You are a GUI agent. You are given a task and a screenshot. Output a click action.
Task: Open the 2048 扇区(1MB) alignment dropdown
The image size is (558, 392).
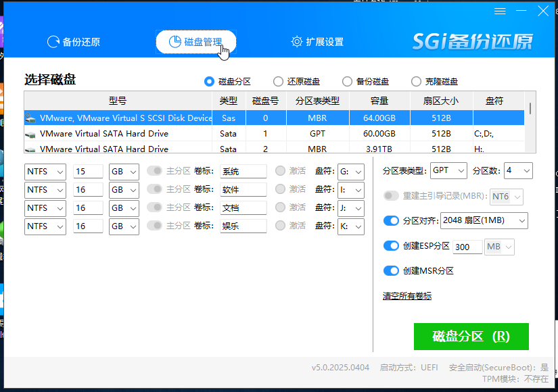tap(484, 220)
